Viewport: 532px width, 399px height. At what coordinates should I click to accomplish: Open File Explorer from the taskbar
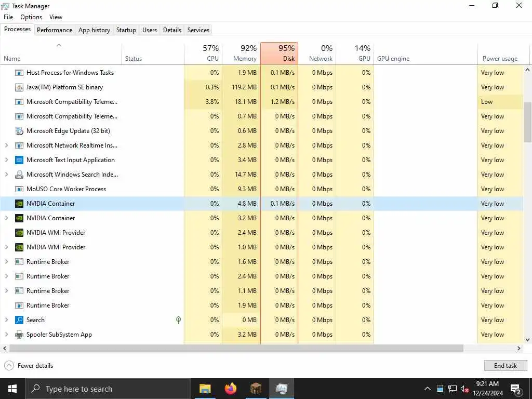(x=205, y=389)
